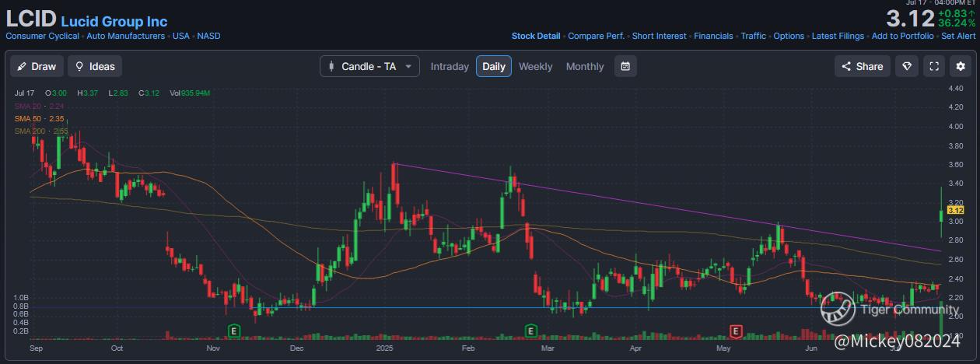Click the Share button
This screenshot has width=980, height=364.
tap(863, 66)
